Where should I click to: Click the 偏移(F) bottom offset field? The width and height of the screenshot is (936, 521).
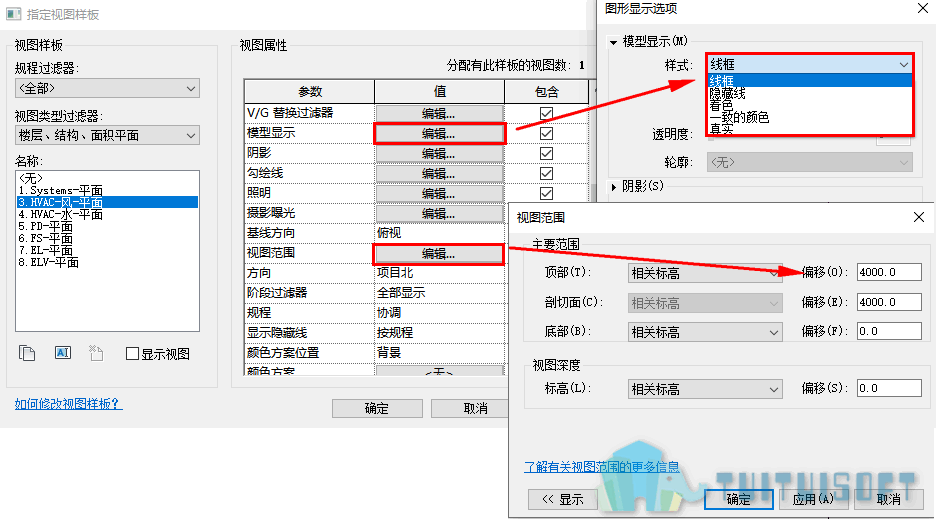[x=889, y=331]
